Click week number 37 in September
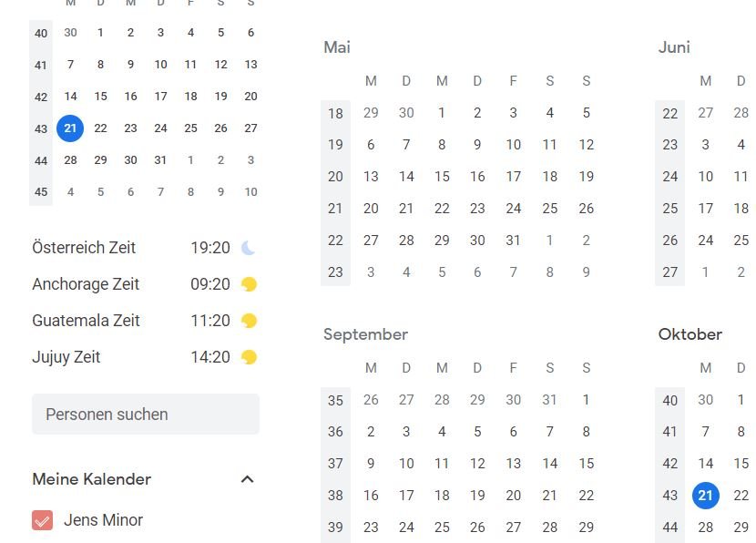This screenshot has height=543, width=756. coord(335,464)
